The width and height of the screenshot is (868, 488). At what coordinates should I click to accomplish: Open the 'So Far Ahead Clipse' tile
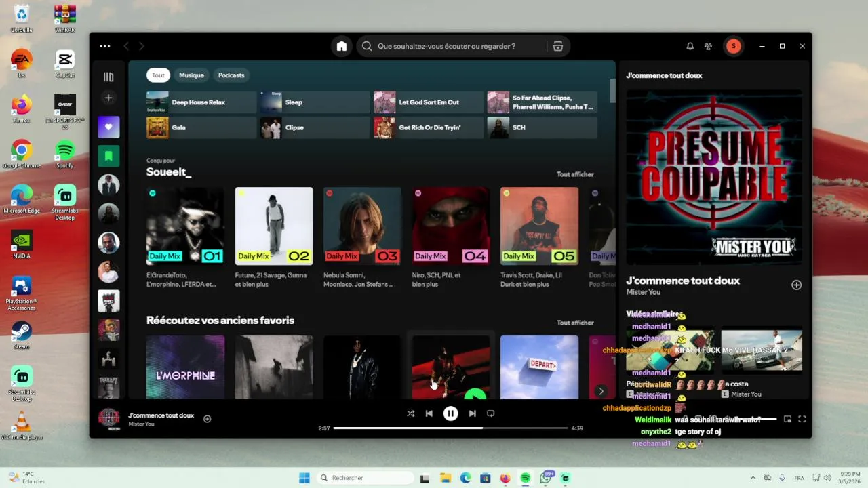click(542, 102)
